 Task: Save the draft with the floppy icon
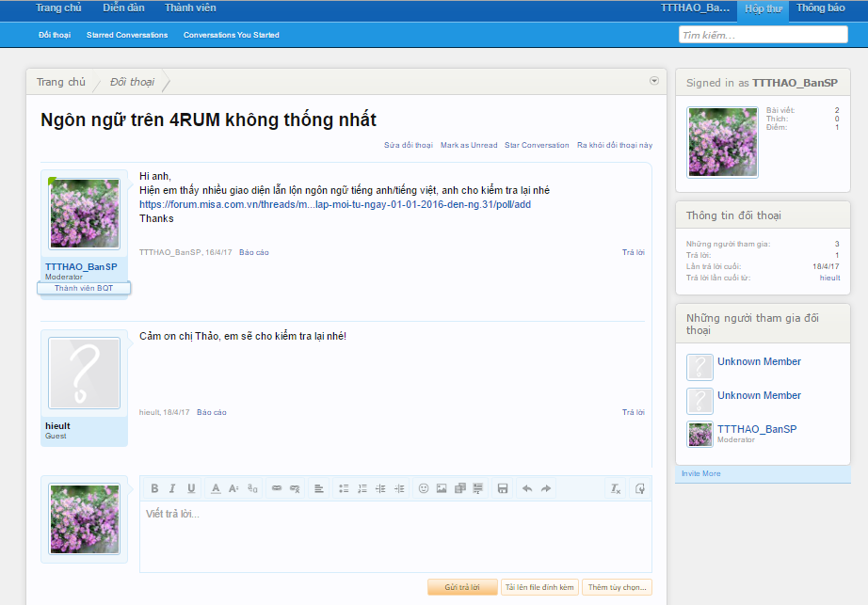pos(503,488)
